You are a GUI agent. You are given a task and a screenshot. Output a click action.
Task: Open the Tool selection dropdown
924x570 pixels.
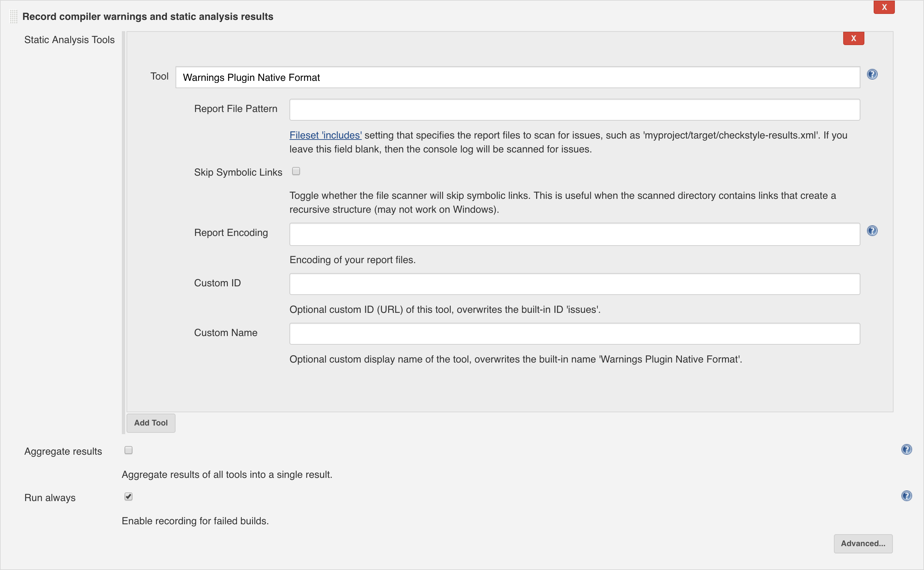click(518, 77)
